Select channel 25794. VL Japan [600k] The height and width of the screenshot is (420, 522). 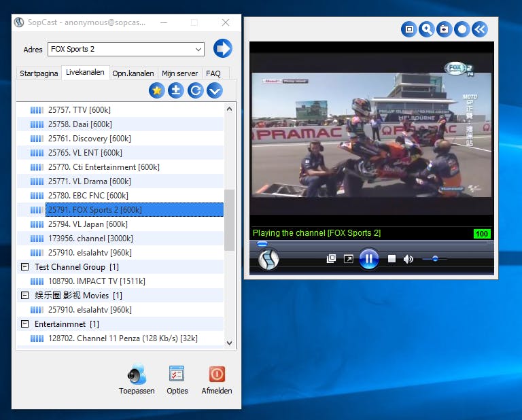[x=120, y=224]
